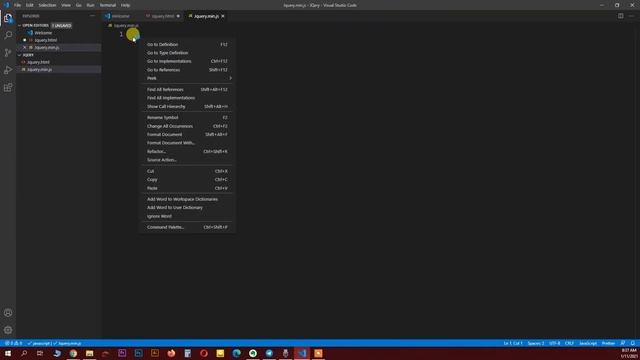640x360 pixels.
Task: Open the Search view in activity bar
Action: [x=8, y=35]
